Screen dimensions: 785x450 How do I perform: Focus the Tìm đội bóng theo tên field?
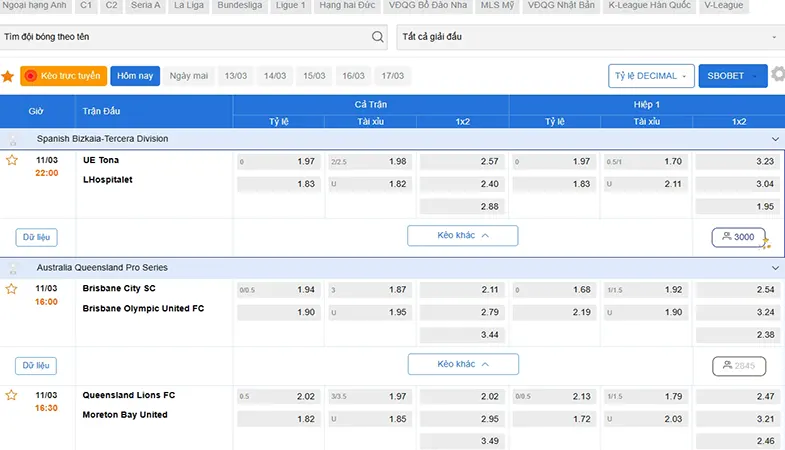coord(193,37)
